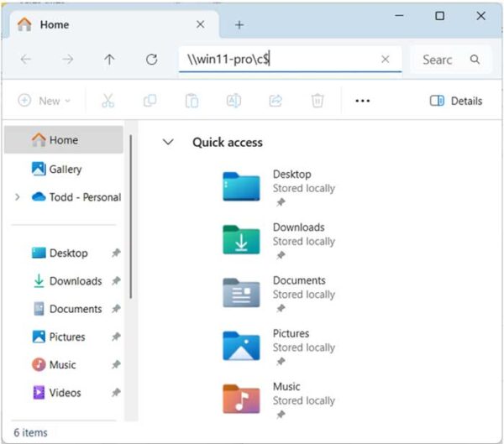
Task: Minimize the File Explorer window
Action: tap(399, 15)
